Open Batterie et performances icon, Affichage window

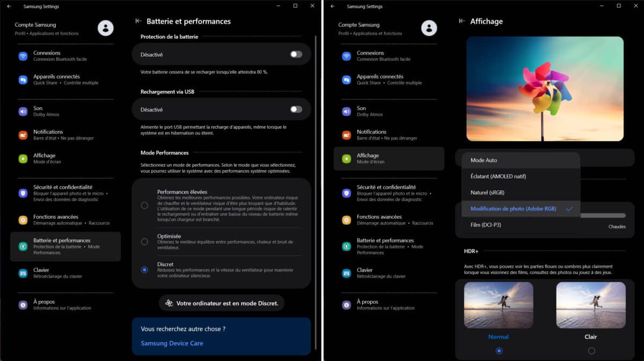tap(347, 246)
